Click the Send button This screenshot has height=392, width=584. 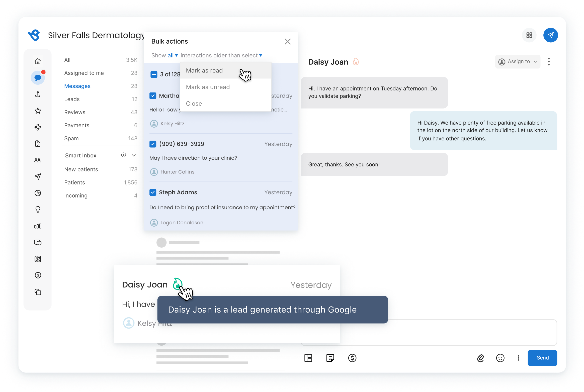[542, 358]
